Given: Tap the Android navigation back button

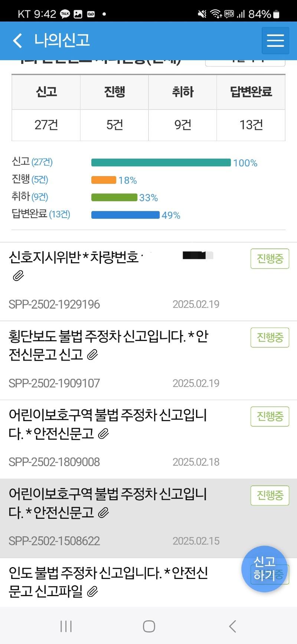Looking at the screenshot, I should [232, 627].
